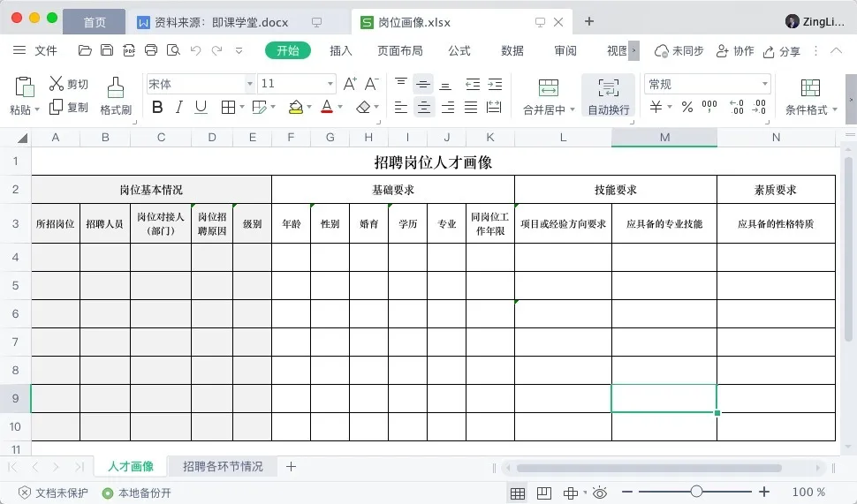Expand merge and center dropdown arrow
Screen dimensions: 857x504
pyautogui.click(x=573, y=109)
